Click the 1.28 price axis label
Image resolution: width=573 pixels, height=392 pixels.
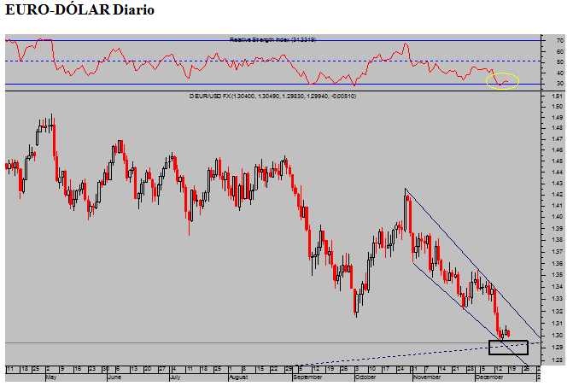coord(557,360)
